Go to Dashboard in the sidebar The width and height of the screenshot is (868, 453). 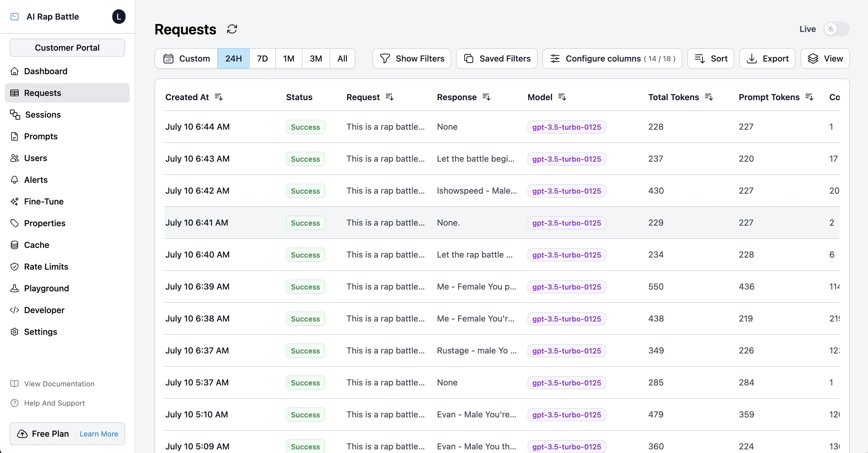tap(67, 71)
